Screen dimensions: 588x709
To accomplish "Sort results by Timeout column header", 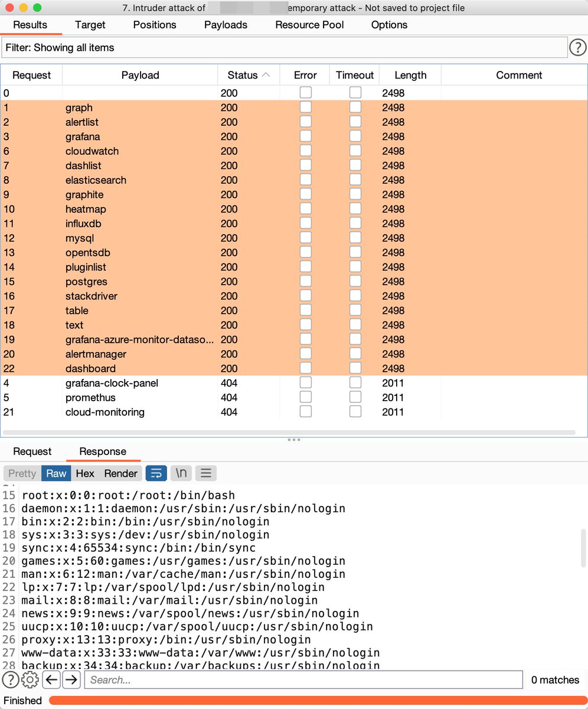I will coord(355,75).
